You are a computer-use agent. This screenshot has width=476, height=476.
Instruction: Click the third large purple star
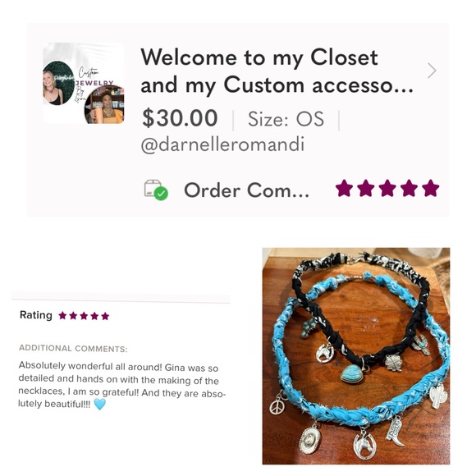(x=387, y=188)
